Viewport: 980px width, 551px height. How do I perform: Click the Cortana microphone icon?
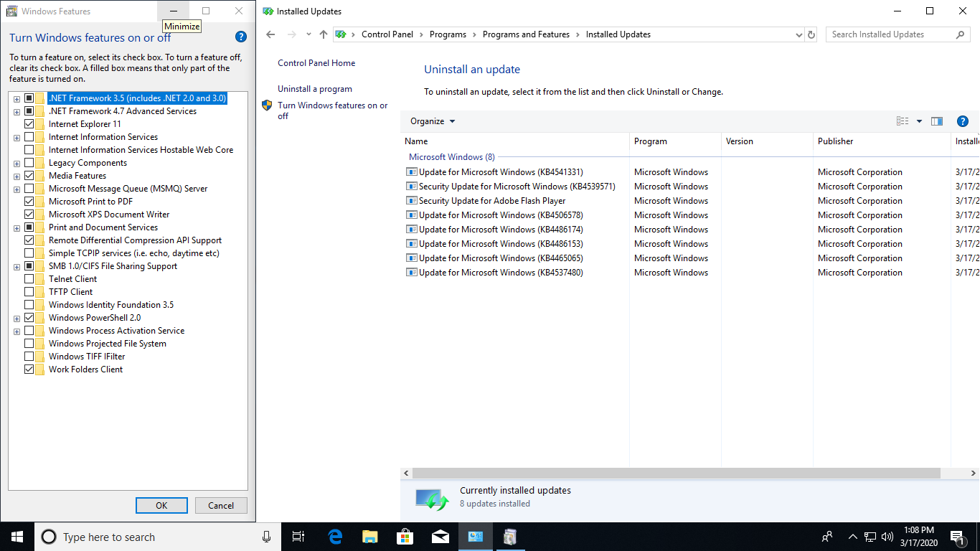[x=267, y=537]
